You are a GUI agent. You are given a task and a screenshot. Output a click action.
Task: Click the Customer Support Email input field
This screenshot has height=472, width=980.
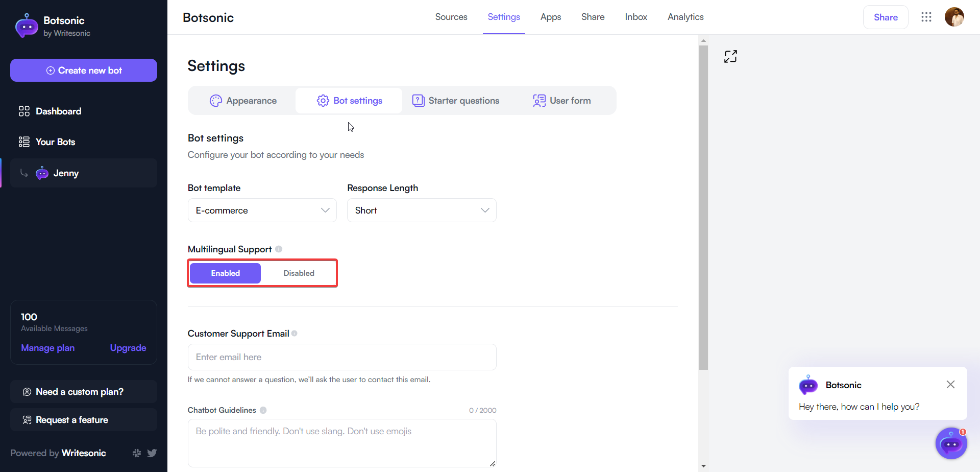coord(341,357)
